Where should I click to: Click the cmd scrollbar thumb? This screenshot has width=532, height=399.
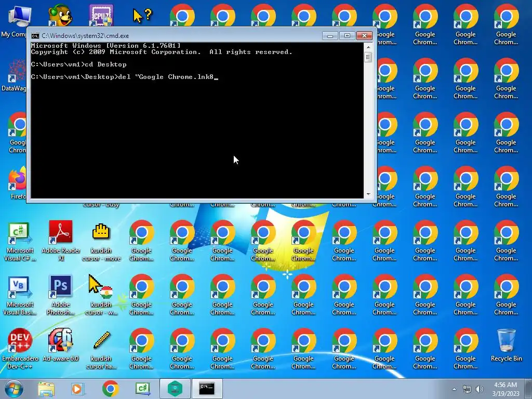click(x=368, y=57)
